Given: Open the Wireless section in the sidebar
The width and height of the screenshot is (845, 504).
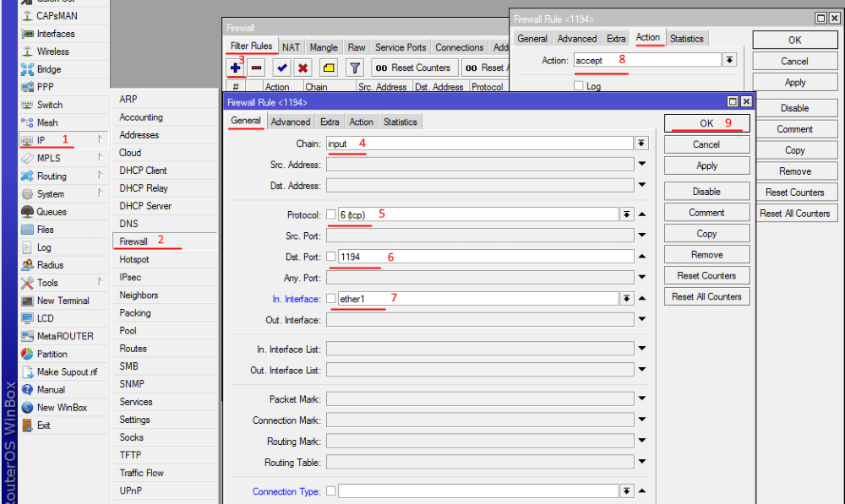Looking at the screenshot, I should (52, 51).
